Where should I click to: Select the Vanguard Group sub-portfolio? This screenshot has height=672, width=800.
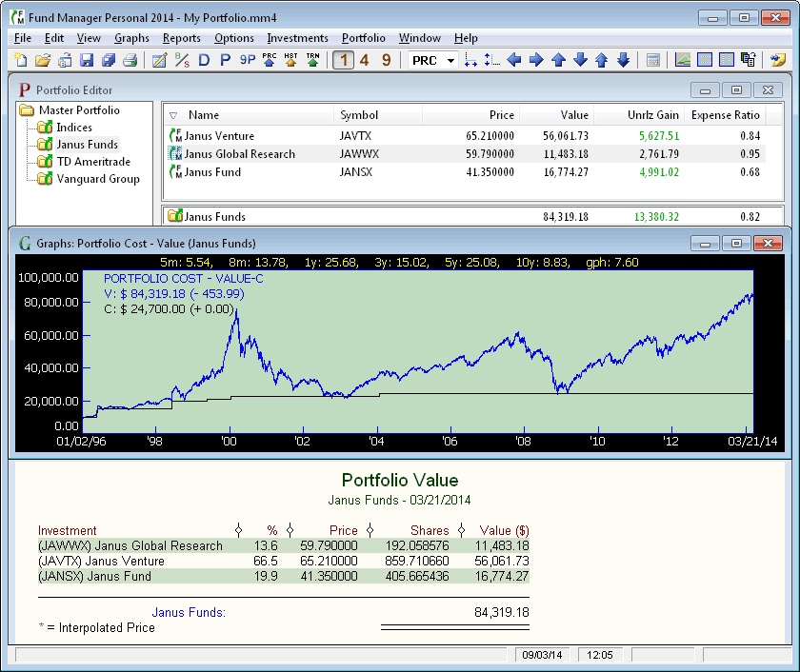coord(89,179)
